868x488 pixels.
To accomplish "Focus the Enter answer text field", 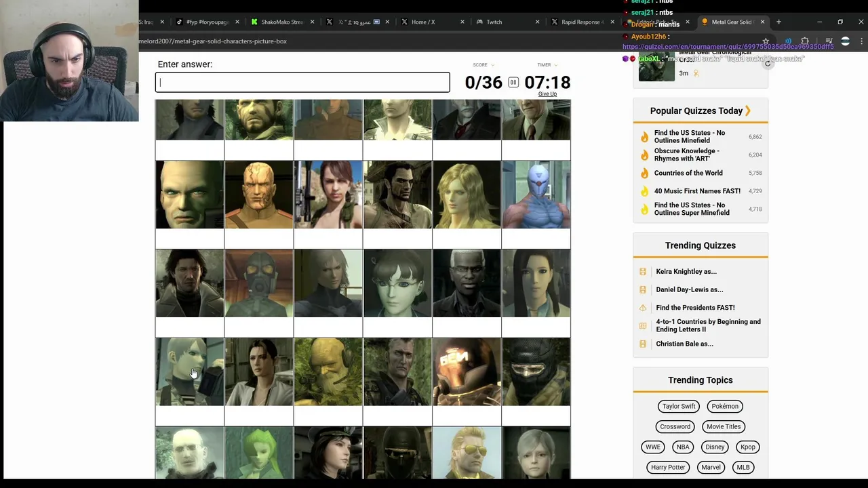I will tap(302, 83).
